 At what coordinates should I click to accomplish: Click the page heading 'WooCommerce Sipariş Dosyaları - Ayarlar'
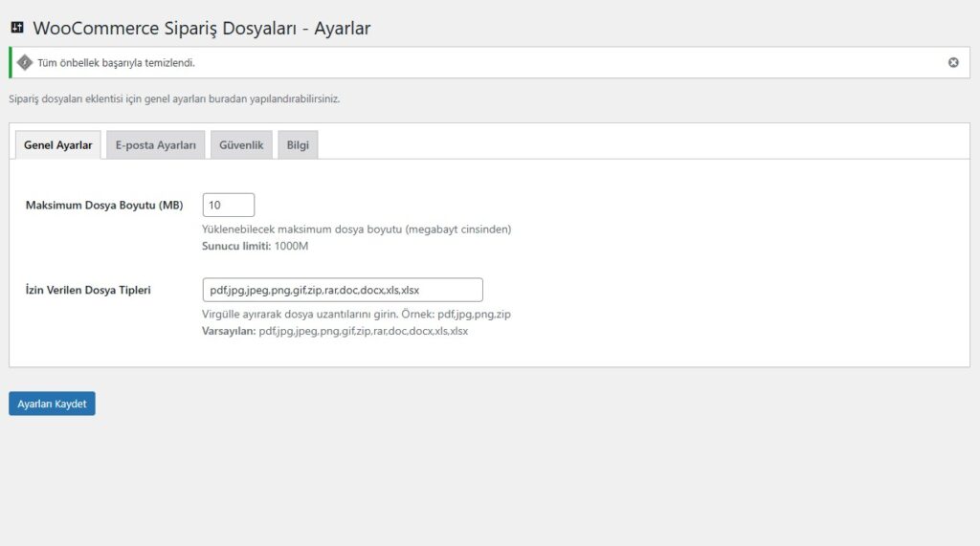pyautogui.click(x=202, y=28)
